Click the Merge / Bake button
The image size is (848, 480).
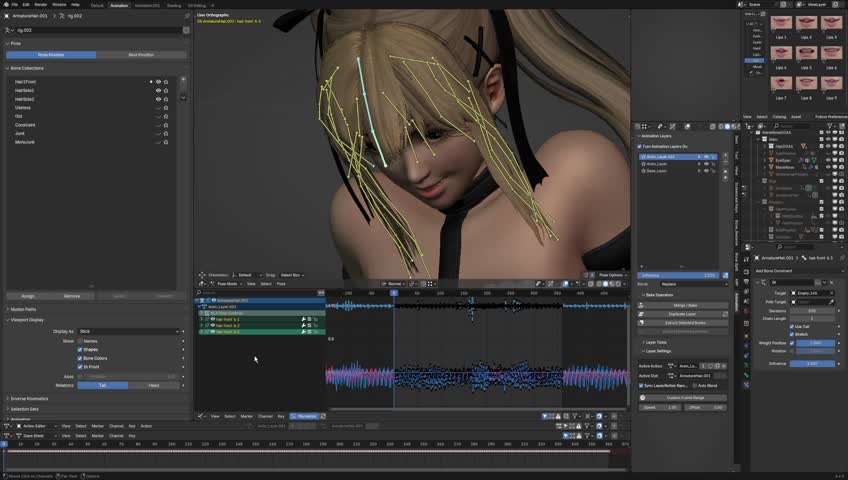(x=685, y=305)
